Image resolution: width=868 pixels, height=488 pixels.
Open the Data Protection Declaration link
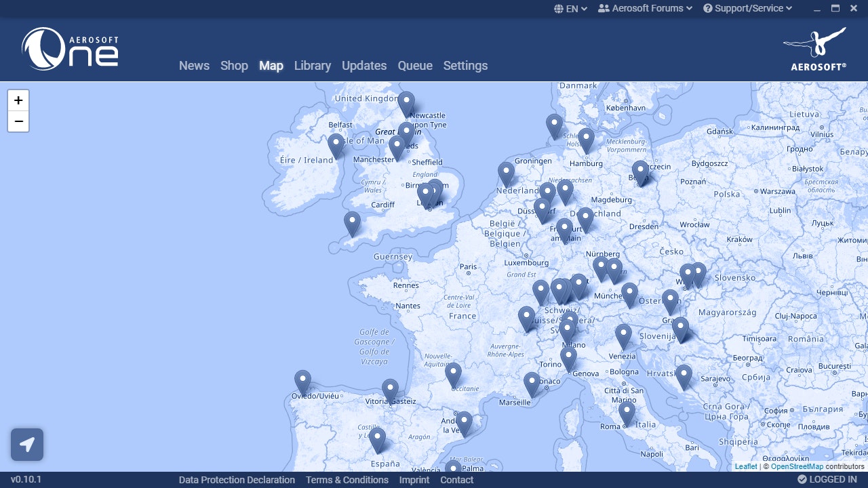click(x=237, y=480)
